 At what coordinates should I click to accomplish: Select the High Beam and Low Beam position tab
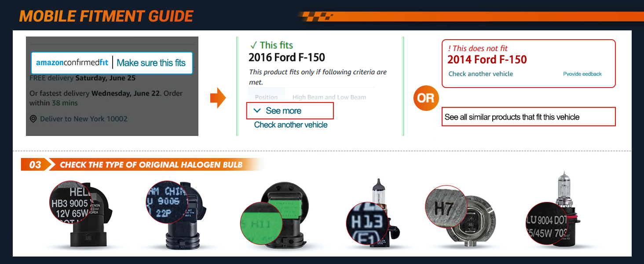coord(329,97)
